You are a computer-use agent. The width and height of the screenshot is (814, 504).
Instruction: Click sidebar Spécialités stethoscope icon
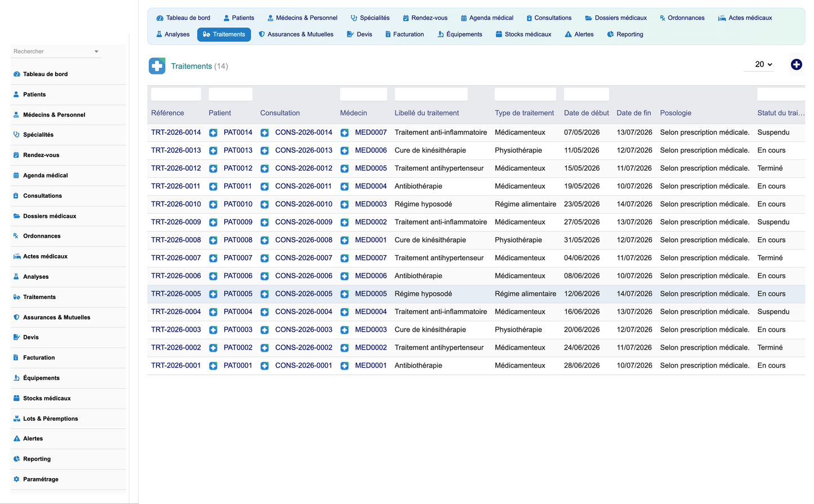click(16, 135)
